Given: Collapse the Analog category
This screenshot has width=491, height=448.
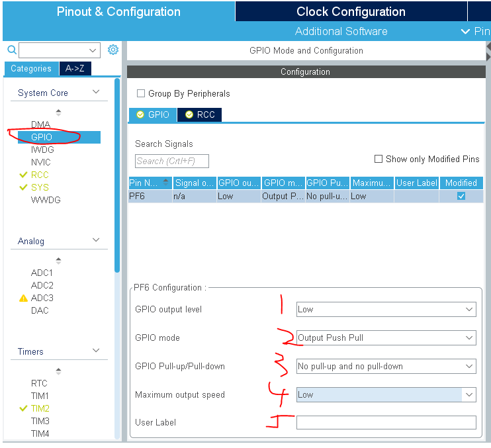Looking at the screenshot, I should coord(96,240).
